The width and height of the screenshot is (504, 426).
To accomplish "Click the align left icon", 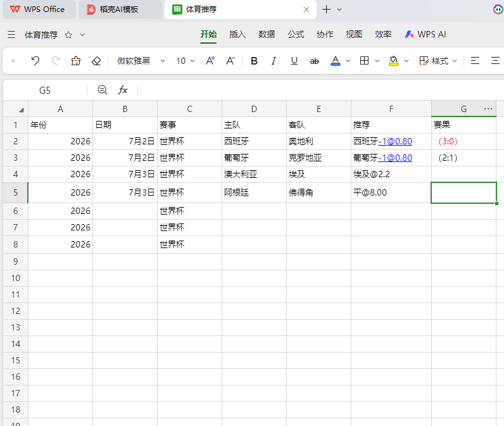I will pos(475,61).
